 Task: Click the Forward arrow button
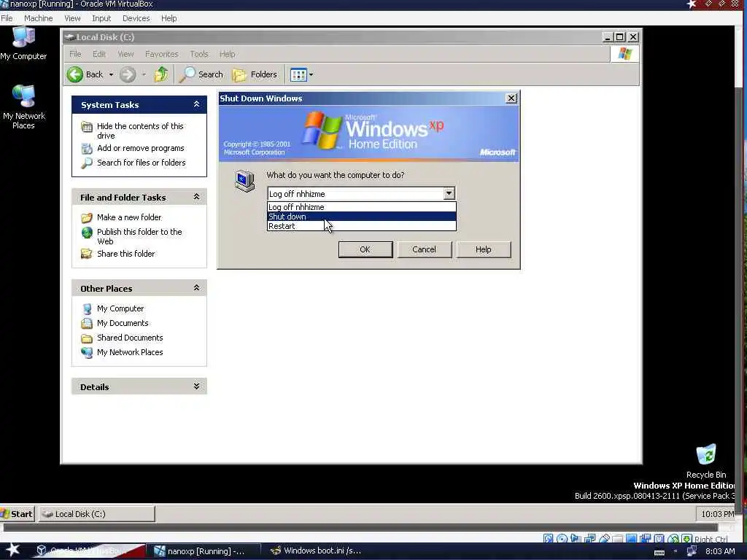[x=128, y=74]
